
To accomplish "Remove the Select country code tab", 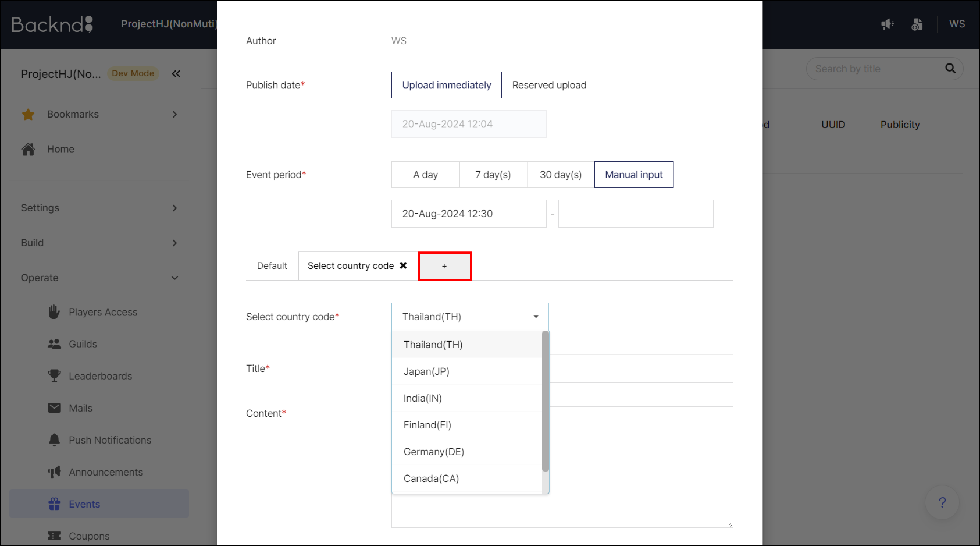I will [x=403, y=265].
